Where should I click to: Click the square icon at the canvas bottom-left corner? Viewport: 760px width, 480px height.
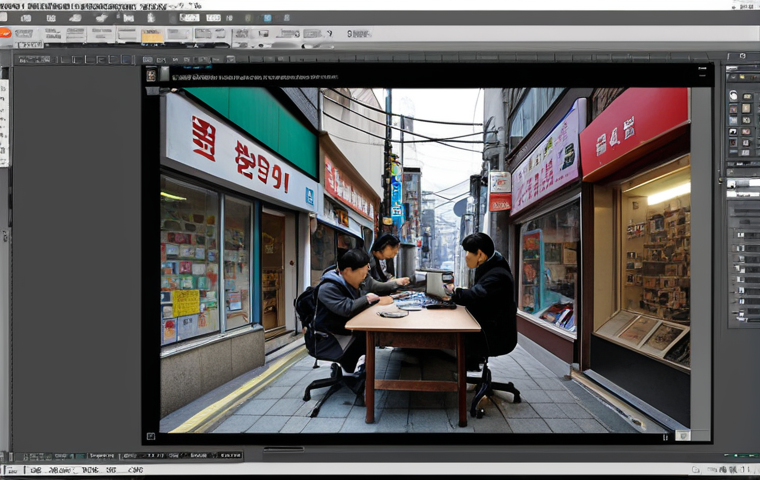pyautogui.click(x=151, y=436)
